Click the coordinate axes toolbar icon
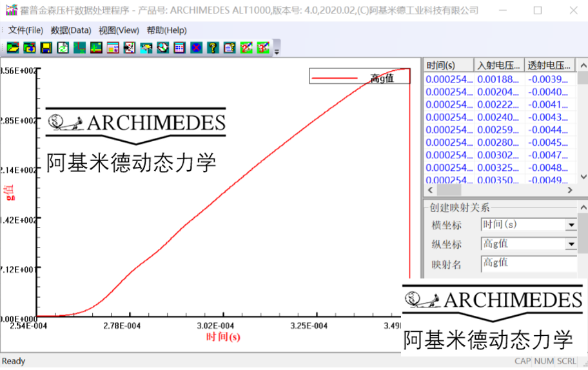Image resolution: width=588 pixels, height=370 pixels. pos(79,48)
